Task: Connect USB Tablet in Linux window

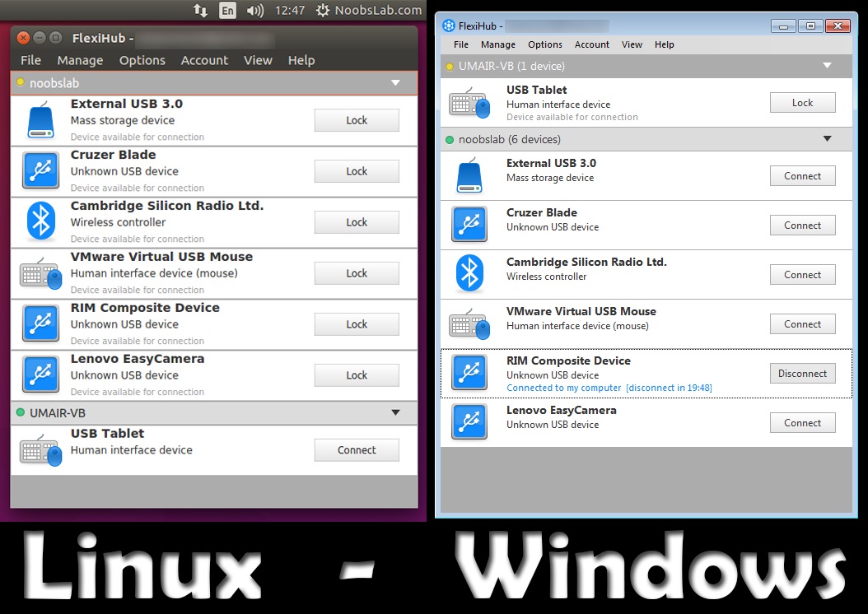Action: (357, 450)
